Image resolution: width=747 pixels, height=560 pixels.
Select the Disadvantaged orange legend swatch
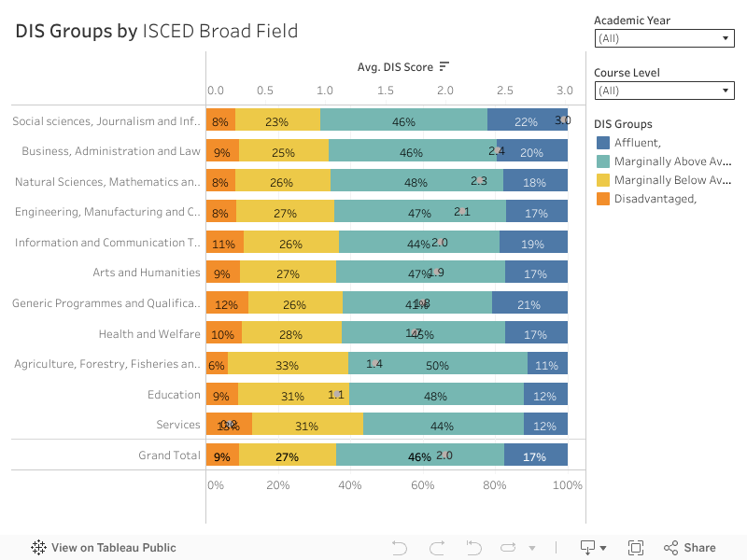(603, 199)
